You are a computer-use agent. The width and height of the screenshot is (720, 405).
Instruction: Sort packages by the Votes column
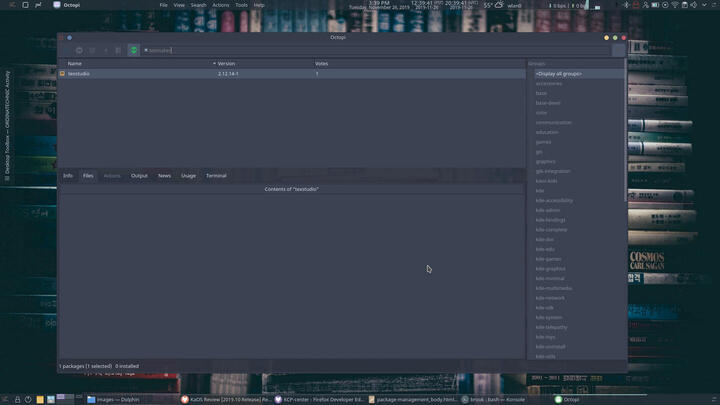tap(321, 63)
